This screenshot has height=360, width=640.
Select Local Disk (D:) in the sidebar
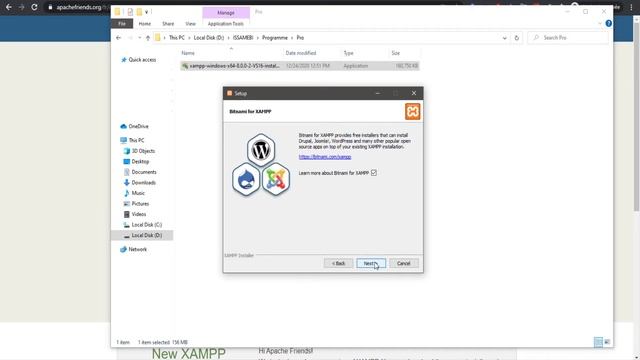142,235
